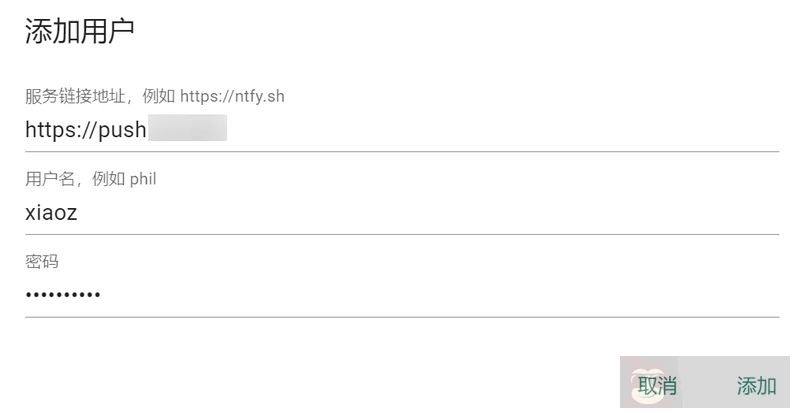Click empty area right of password dots
Image resolution: width=800 pixels, height=413 pixels.
pos(400,295)
